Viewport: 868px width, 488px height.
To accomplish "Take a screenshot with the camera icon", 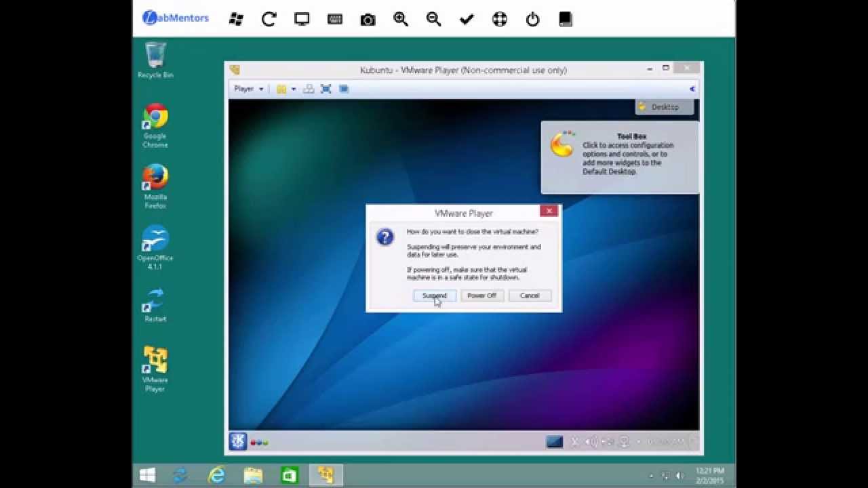I will tap(368, 20).
